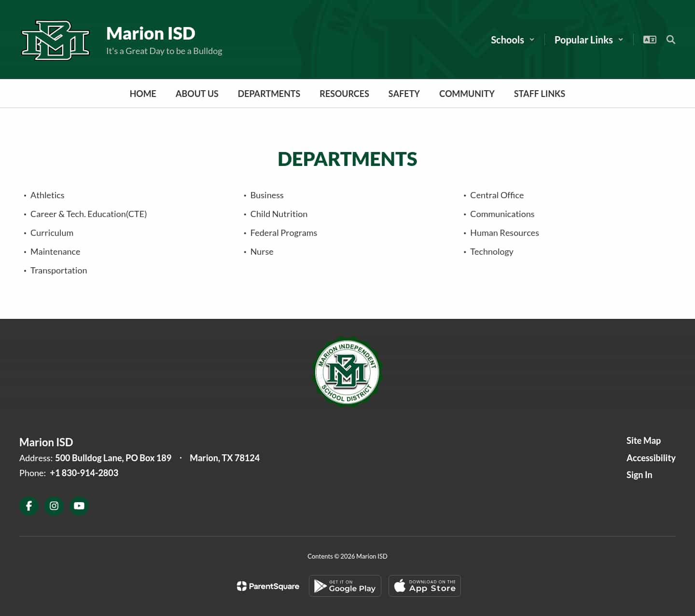The width and height of the screenshot is (695, 616).
Task: Open the Human Resources link
Action: [504, 233]
